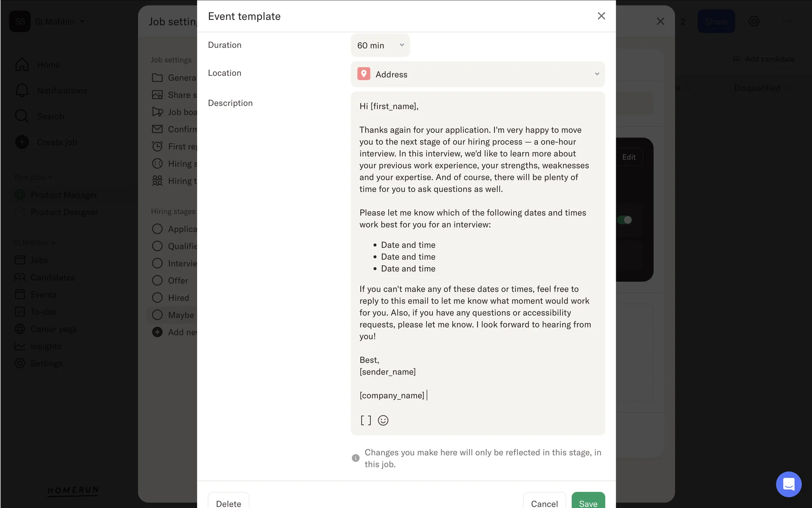
Task: Open the emoji picker in description
Action: [383, 420]
